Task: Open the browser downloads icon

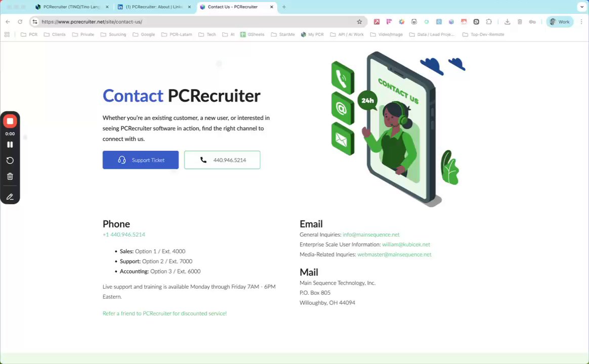Action: pyautogui.click(x=507, y=22)
